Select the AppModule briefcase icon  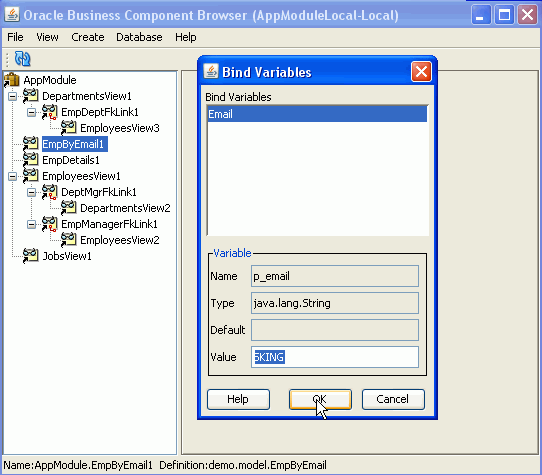click(x=11, y=80)
